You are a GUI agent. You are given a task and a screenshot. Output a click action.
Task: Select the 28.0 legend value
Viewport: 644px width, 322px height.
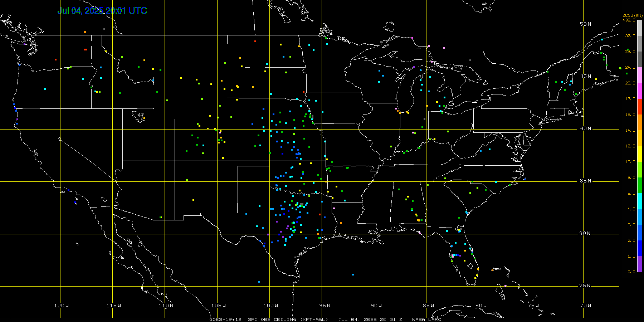coord(630,52)
